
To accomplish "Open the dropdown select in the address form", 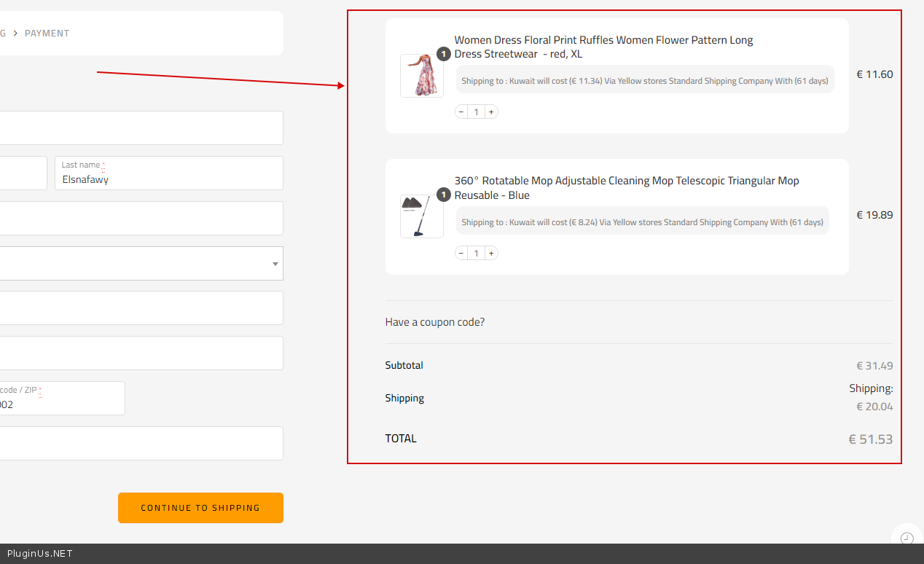I will [x=138, y=264].
